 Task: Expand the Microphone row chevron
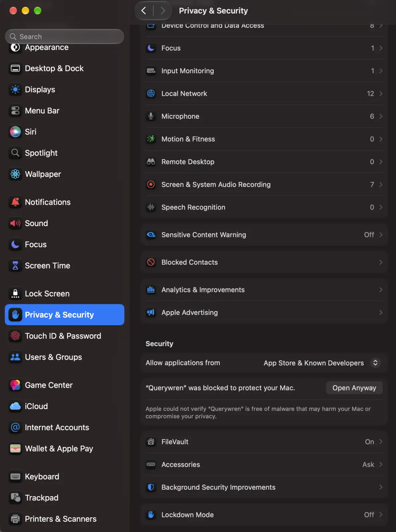coord(381,116)
